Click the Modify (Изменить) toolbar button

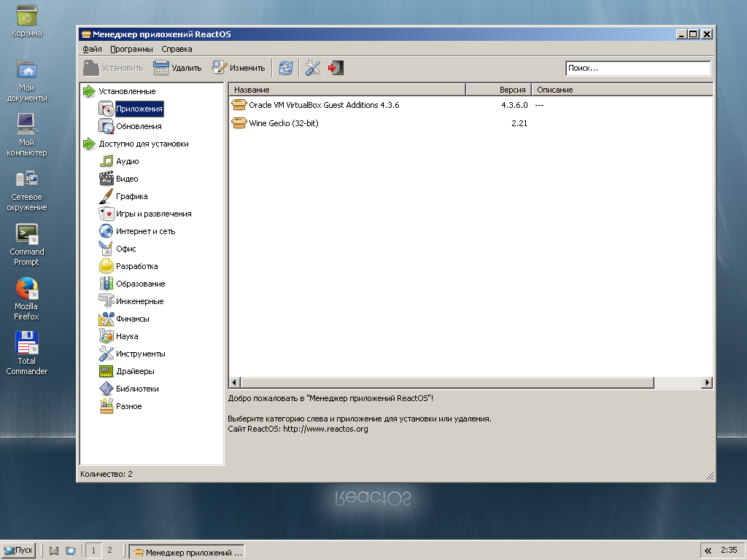point(239,68)
